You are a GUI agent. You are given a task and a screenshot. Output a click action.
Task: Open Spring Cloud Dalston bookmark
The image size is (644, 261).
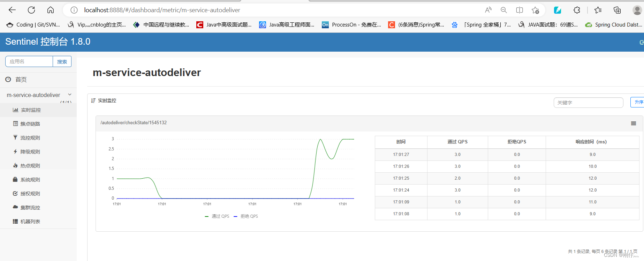tap(614, 25)
